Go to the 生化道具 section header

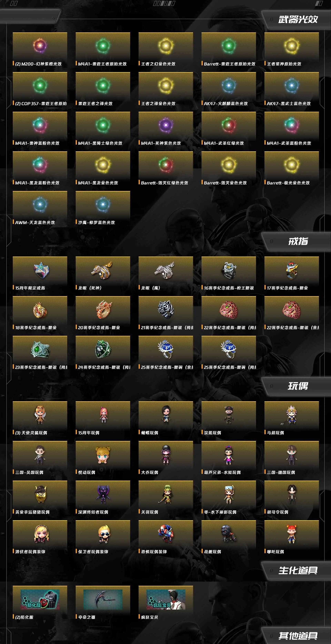(x=298, y=570)
